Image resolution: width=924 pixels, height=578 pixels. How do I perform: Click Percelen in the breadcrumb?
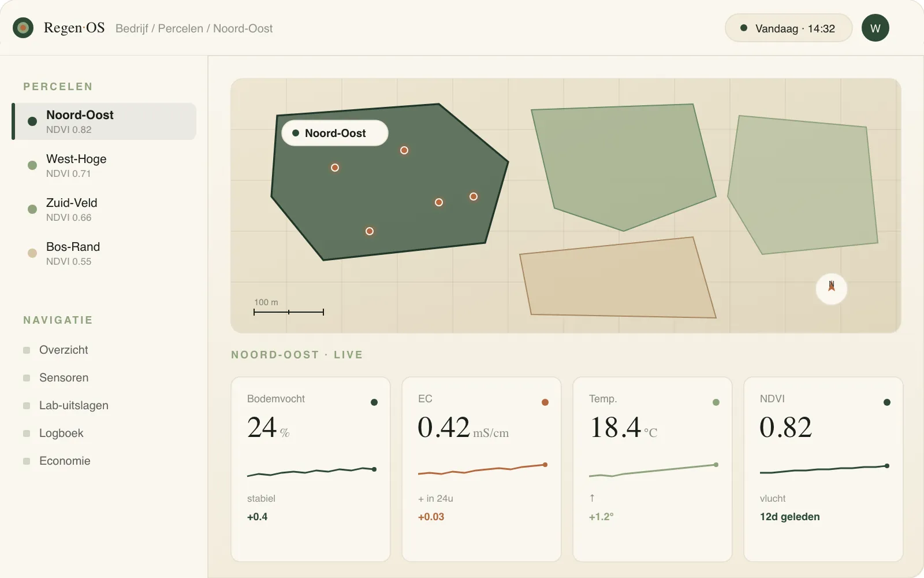pos(180,28)
